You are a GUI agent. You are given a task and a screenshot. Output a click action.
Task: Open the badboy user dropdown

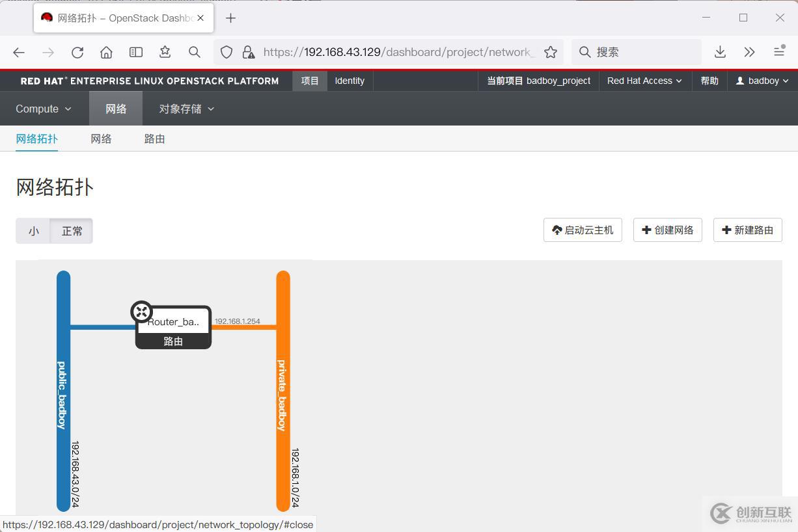[x=762, y=81]
